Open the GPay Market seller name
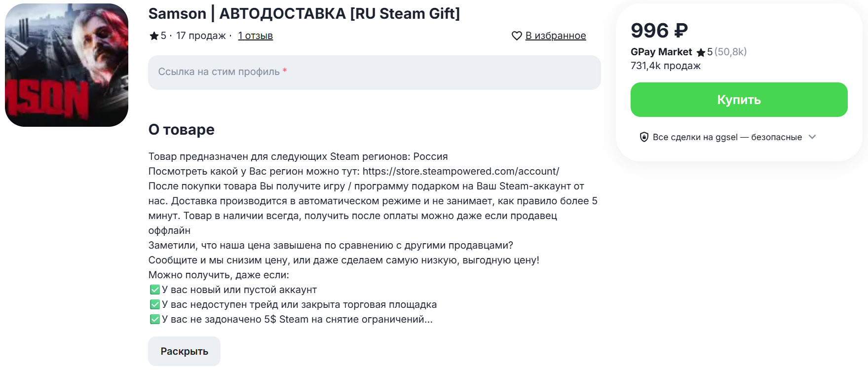This screenshot has width=868, height=370. click(x=661, y=52)
